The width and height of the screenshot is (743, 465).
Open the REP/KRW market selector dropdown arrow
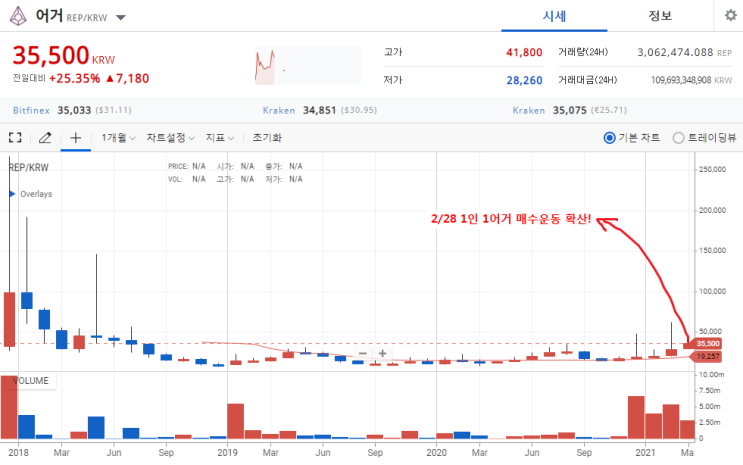pos(121,18)
